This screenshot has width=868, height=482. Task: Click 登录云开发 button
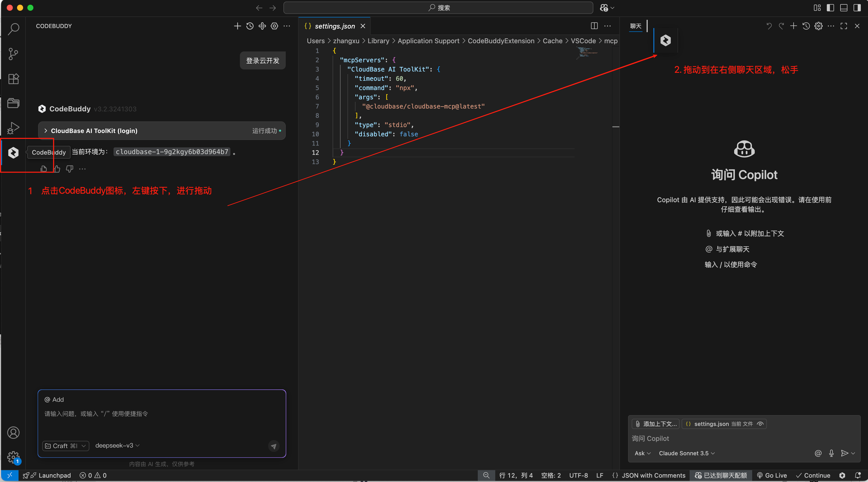coord(263,61)
